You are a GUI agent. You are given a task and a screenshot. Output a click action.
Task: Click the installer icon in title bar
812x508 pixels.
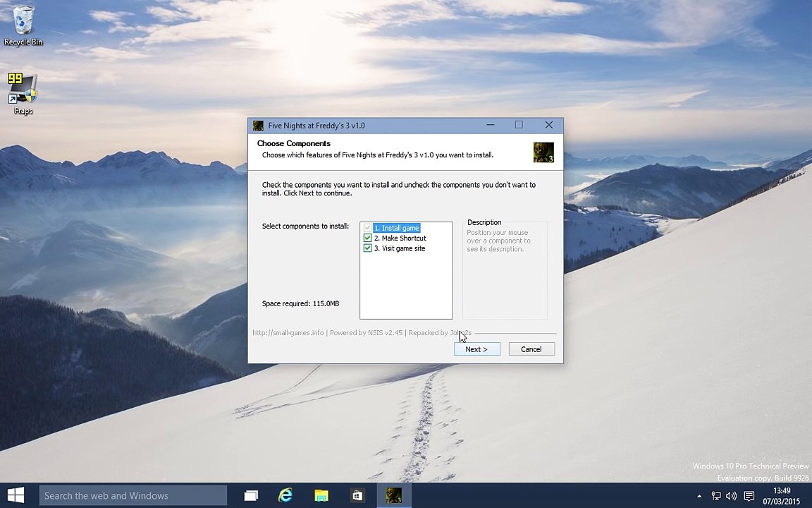[x=258, y=126]
